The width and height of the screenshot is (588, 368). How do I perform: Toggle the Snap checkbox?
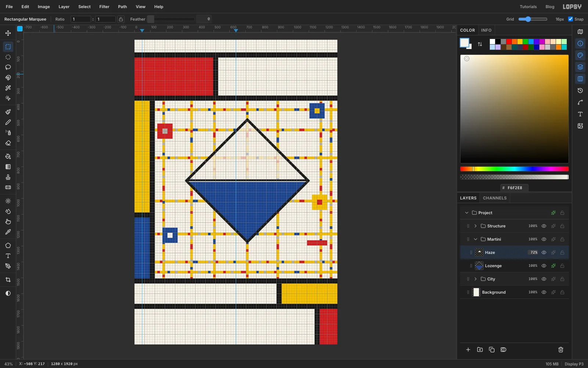point(570,19)
